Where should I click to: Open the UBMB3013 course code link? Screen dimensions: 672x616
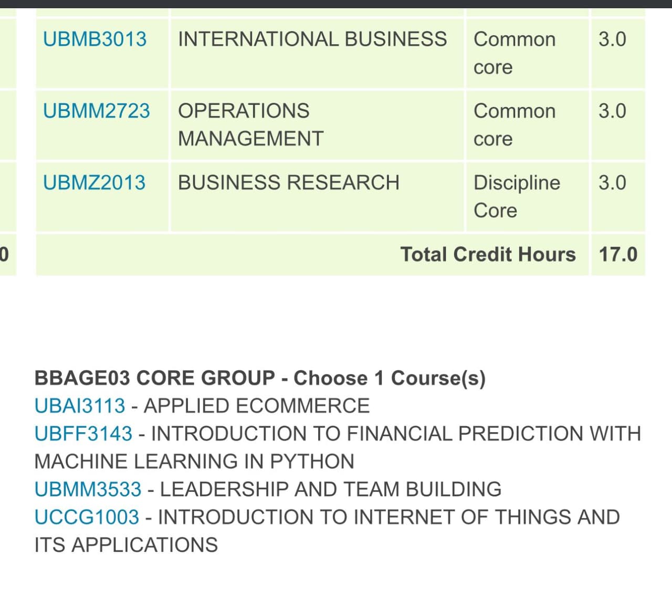coord(94,39)
